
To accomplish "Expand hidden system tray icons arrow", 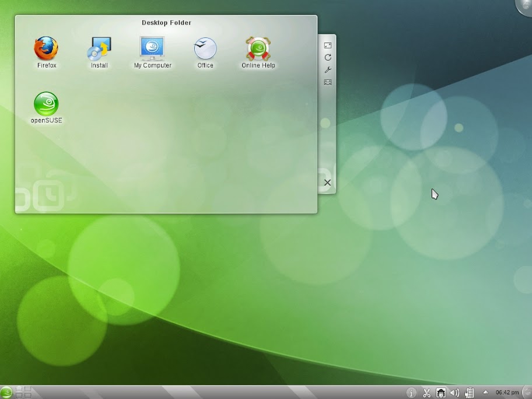I will tap(485, 392).
